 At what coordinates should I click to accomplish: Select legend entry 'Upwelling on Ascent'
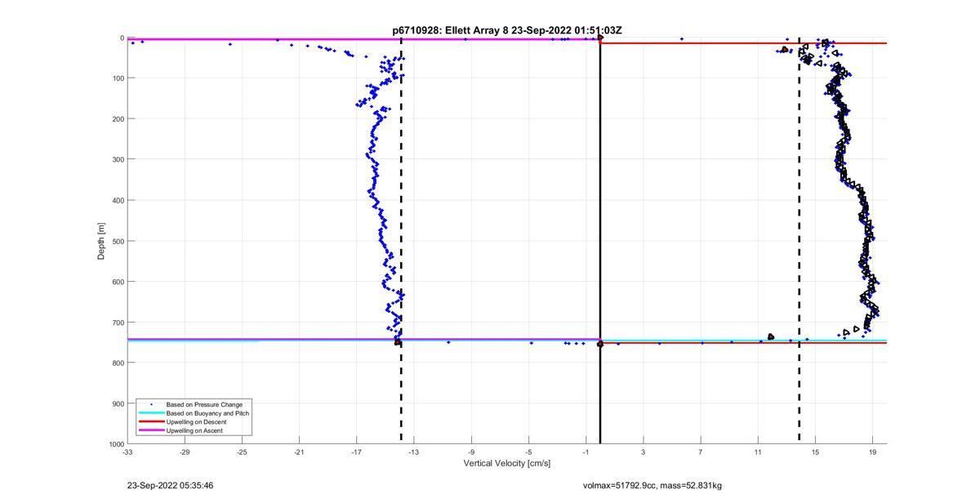194,430
